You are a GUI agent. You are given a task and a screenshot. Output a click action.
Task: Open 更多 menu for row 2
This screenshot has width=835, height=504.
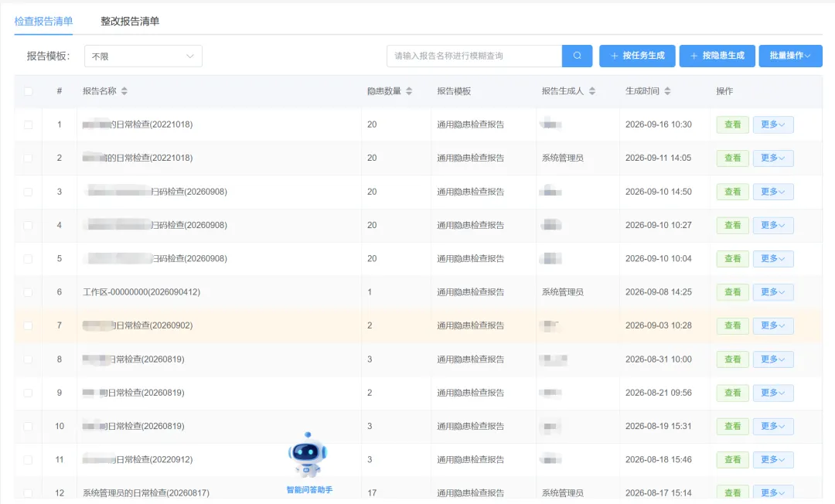(x=772, y=158)
